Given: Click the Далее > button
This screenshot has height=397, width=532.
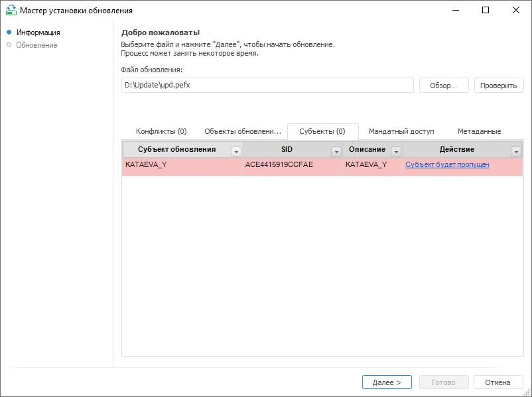Looking at the screenshot, I should [387, 382].
